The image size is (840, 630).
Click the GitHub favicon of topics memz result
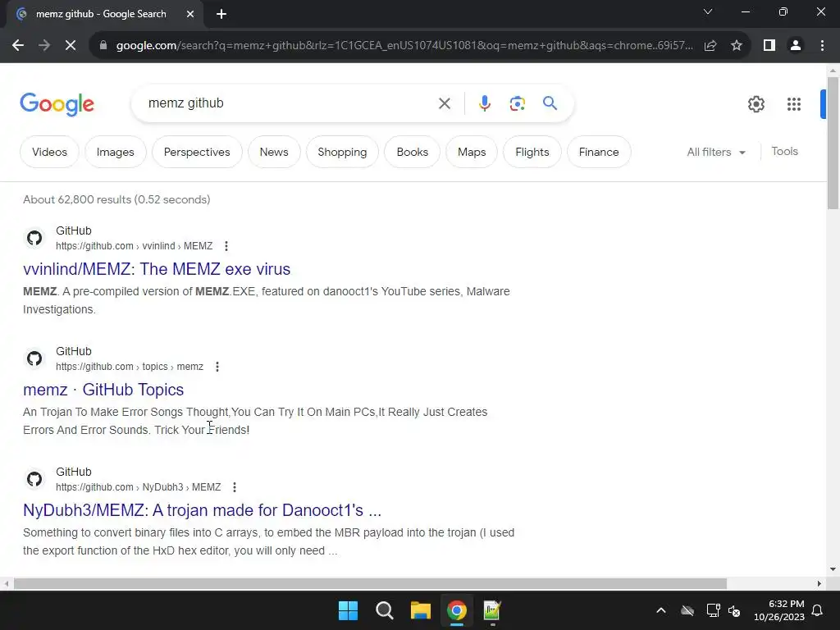pos(34,358)
